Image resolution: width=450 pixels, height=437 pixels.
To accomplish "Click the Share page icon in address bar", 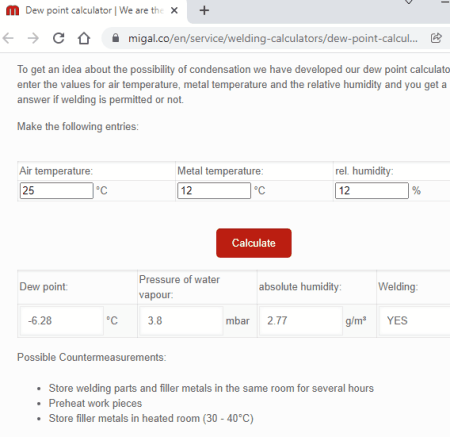I will [436, 38].
